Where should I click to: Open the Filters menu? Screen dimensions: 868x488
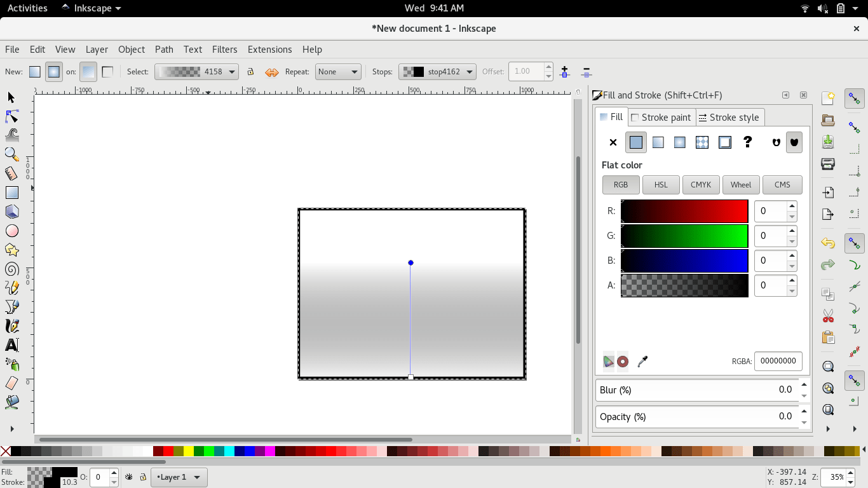click(x=224, y=49)
